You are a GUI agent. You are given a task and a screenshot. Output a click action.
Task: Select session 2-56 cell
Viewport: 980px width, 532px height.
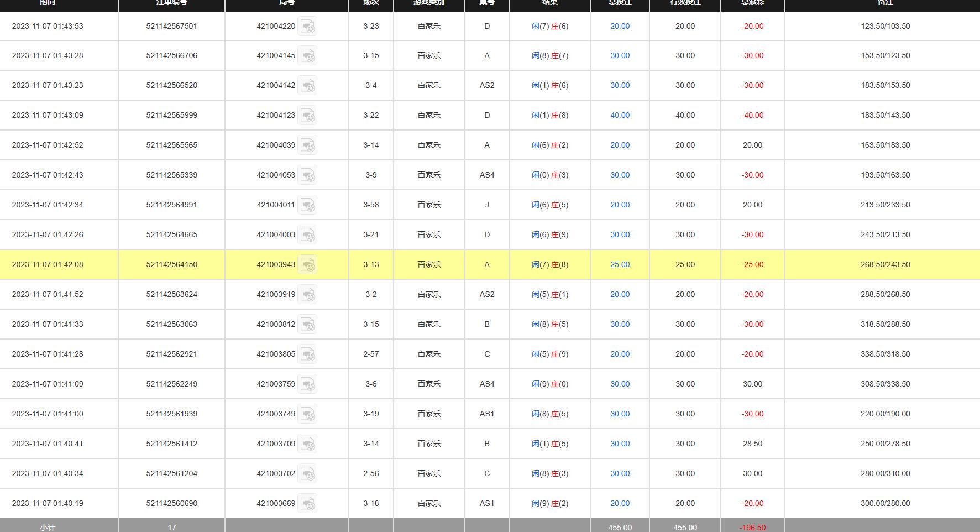click(x=371, y=473)
